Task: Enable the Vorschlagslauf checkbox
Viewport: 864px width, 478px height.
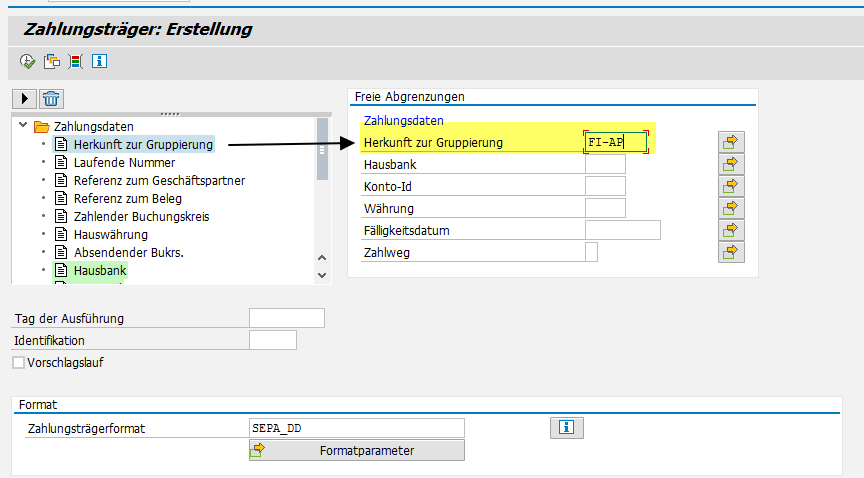Action: [19, 363]
